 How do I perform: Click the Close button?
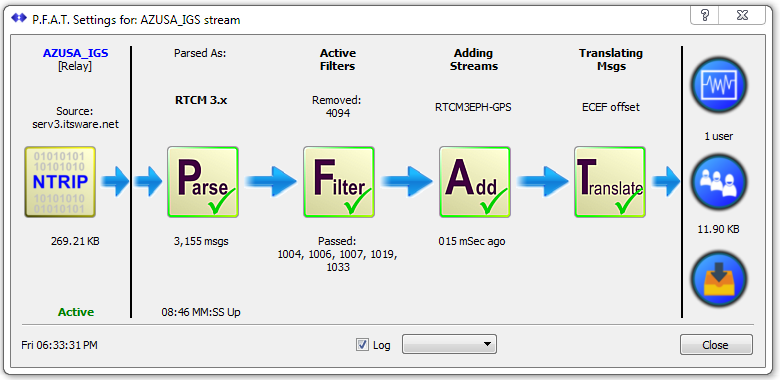tap(716, 345)
